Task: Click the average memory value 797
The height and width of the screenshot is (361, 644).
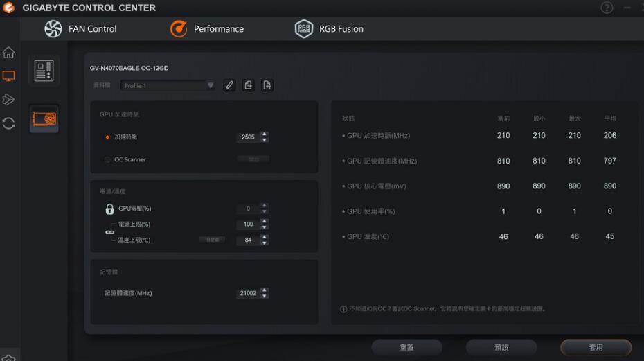Action: (609, 161)
